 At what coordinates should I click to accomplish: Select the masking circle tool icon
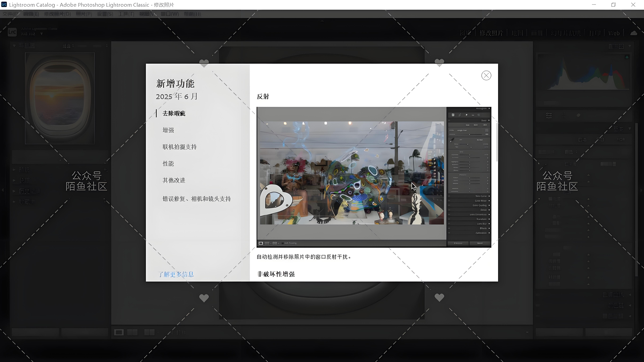coord(578,115)
